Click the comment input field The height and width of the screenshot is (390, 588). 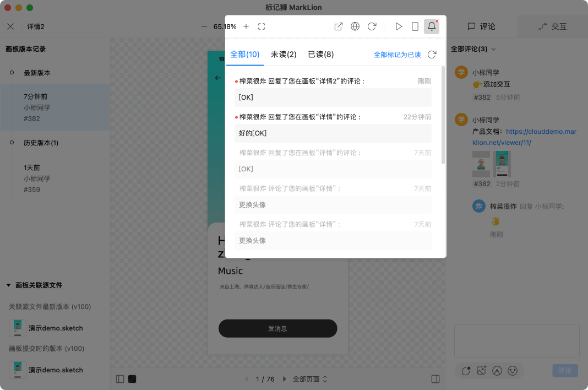[516, 340]
